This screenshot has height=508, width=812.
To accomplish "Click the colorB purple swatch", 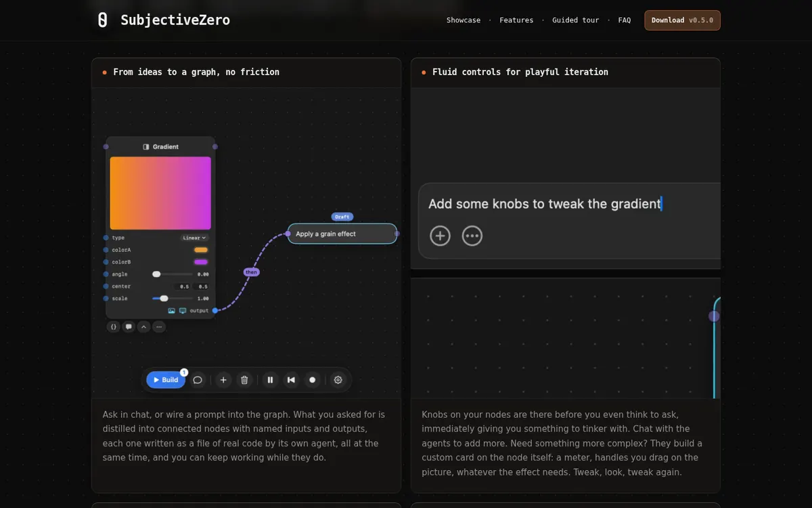I will click(201, 262).
